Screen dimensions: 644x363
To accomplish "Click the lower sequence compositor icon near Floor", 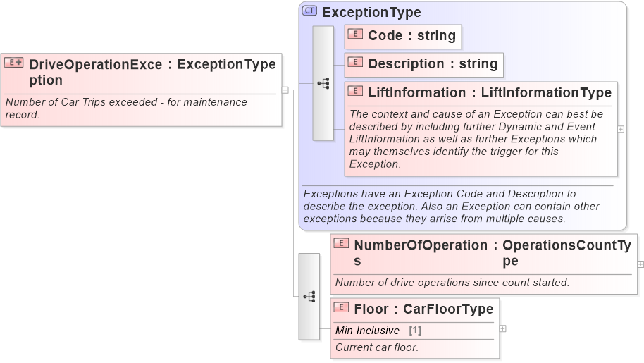I will pyautogui.click(x=309, y=297).
